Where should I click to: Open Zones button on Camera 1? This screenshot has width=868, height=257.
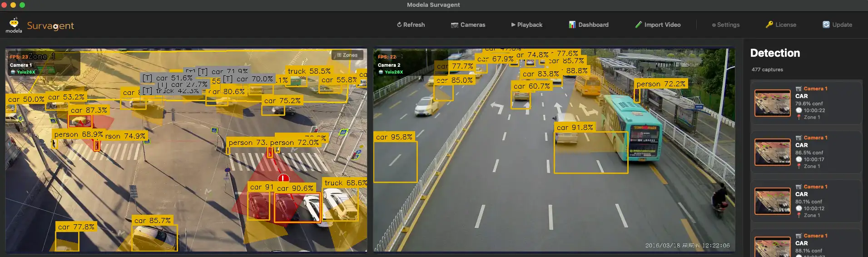[x=347, y=55]
